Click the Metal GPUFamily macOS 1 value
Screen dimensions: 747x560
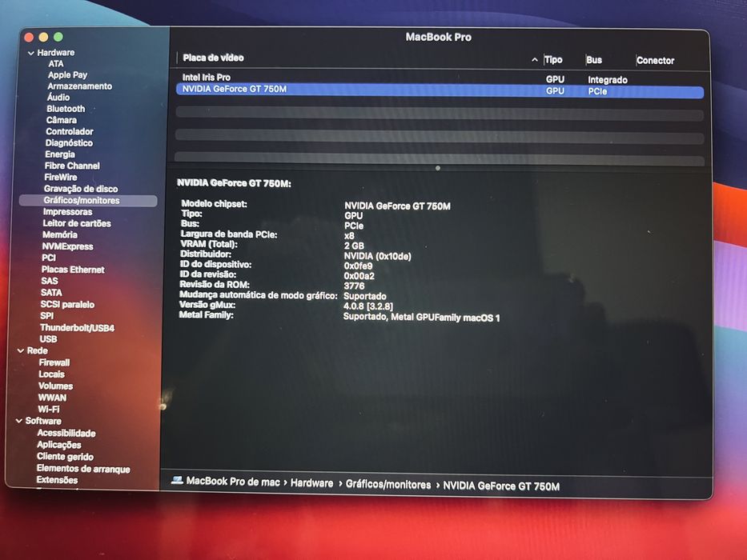421,317
